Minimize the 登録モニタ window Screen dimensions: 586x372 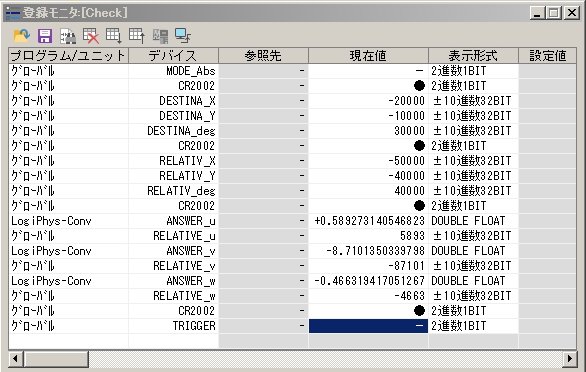537,13
